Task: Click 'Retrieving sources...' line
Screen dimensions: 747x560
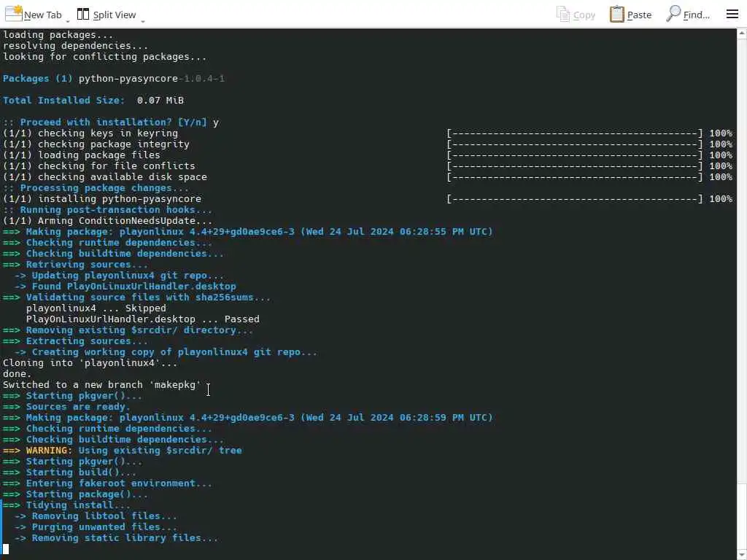Action: 76,265
